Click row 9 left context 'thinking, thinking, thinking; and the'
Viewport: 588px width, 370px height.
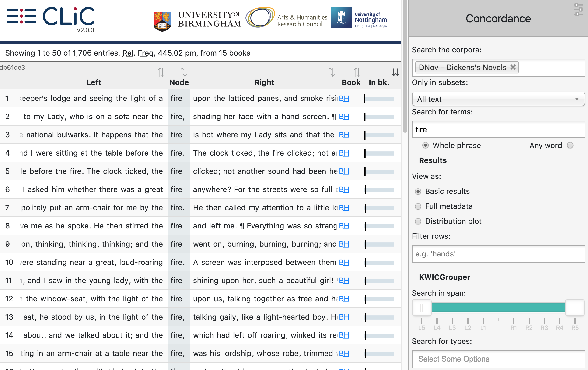coord(99,244)
